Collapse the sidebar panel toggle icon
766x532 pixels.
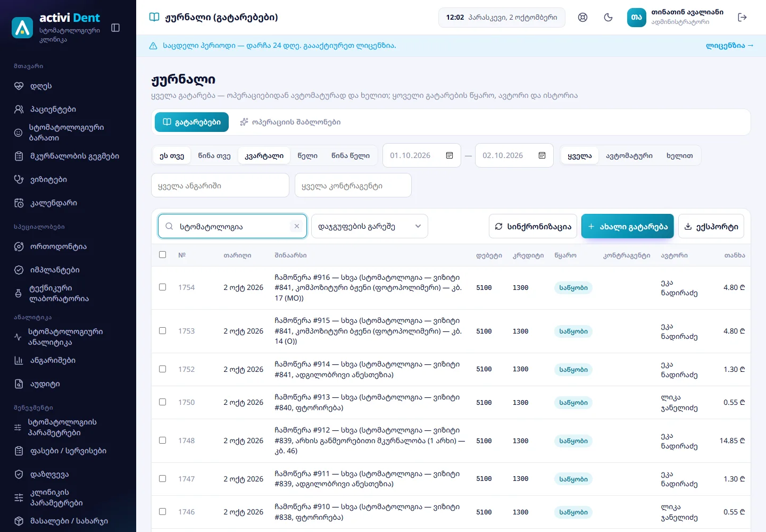115,28
